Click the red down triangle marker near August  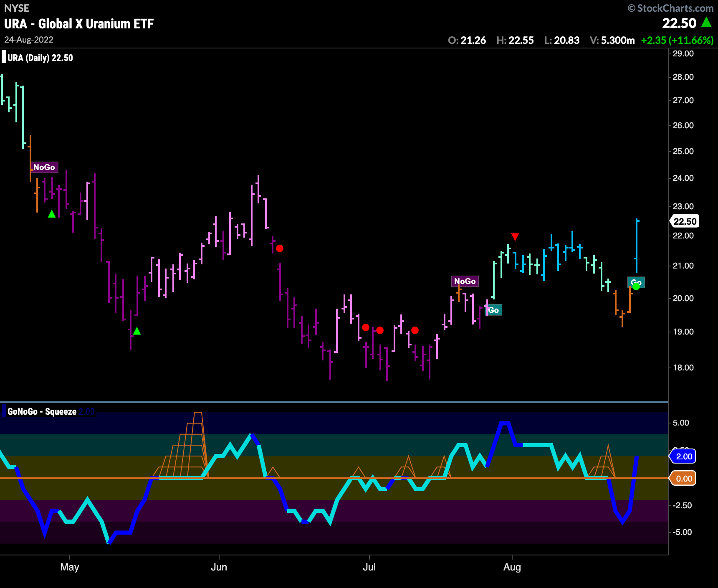(515, 237)
